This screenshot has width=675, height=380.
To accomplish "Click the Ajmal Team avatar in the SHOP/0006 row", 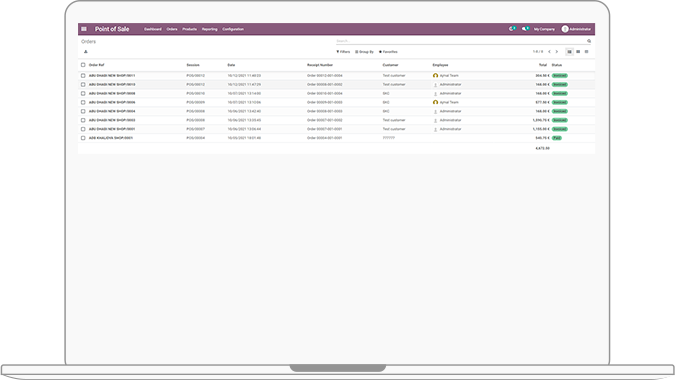I will 435,102.
